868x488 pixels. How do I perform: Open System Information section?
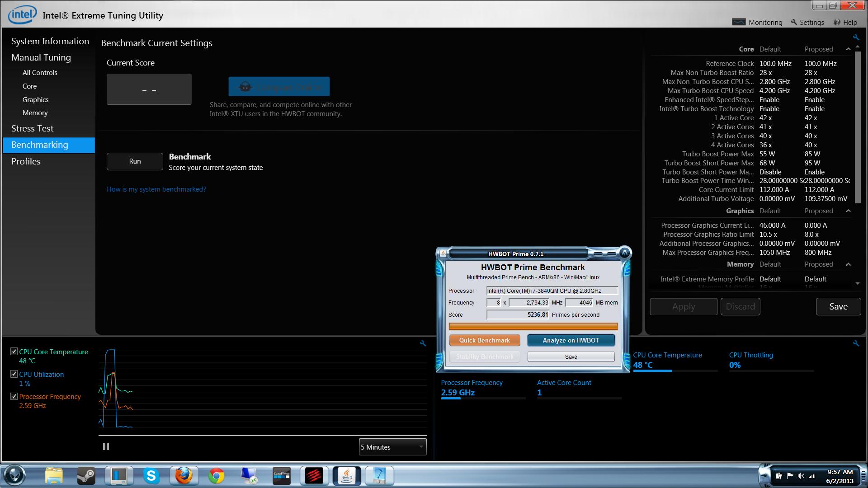[50, 41]
